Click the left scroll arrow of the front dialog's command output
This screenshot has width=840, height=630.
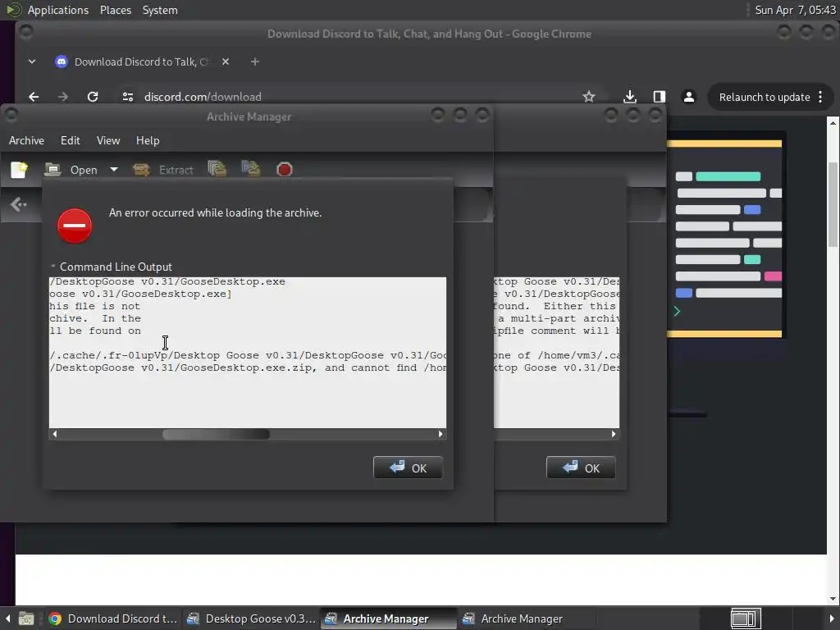coord(55,434)
